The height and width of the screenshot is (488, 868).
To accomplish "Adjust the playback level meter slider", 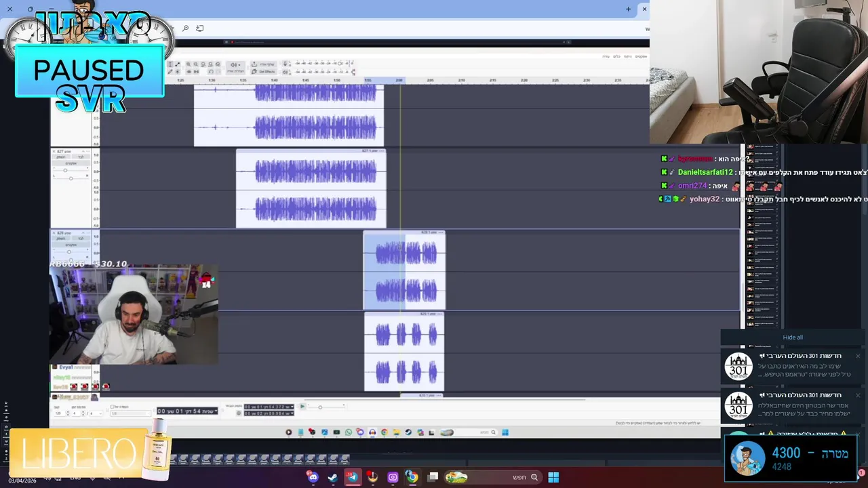I will point(353,72).
